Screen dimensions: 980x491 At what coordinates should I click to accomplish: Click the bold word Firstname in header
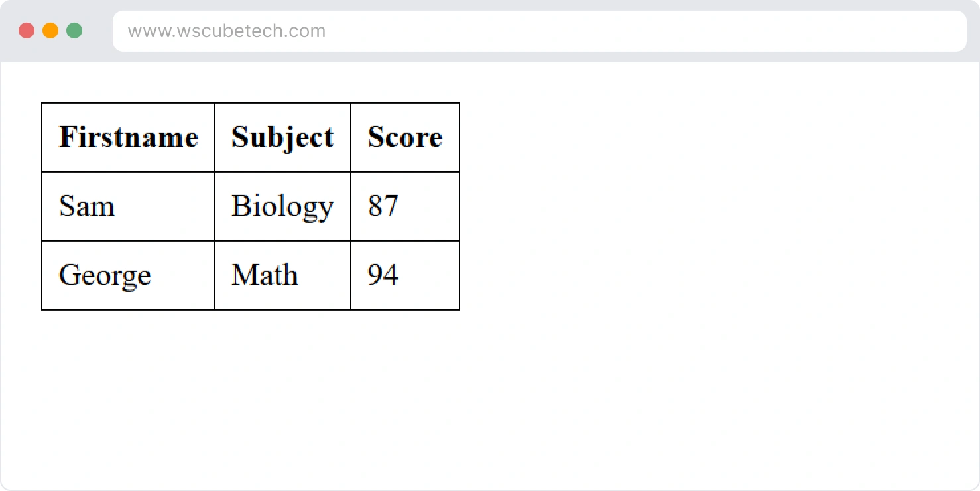click(x=129, y=137)
